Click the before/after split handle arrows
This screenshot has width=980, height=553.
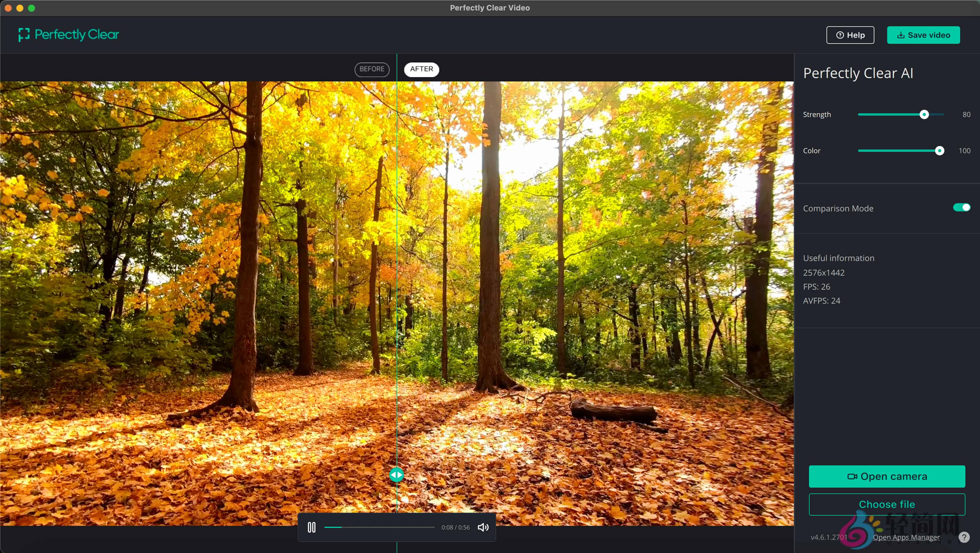pos(396,474)
